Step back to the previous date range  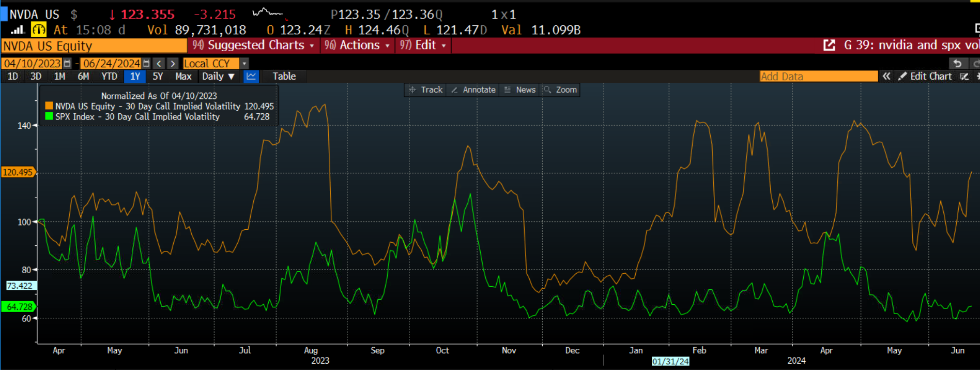tap(159, 63)
